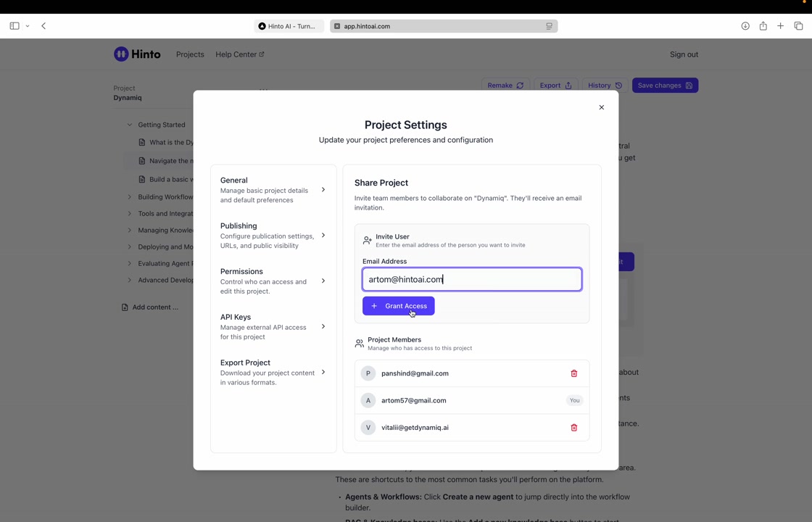Open General settings section
This screenshot has width=812, height=522.
click(273, 190)
